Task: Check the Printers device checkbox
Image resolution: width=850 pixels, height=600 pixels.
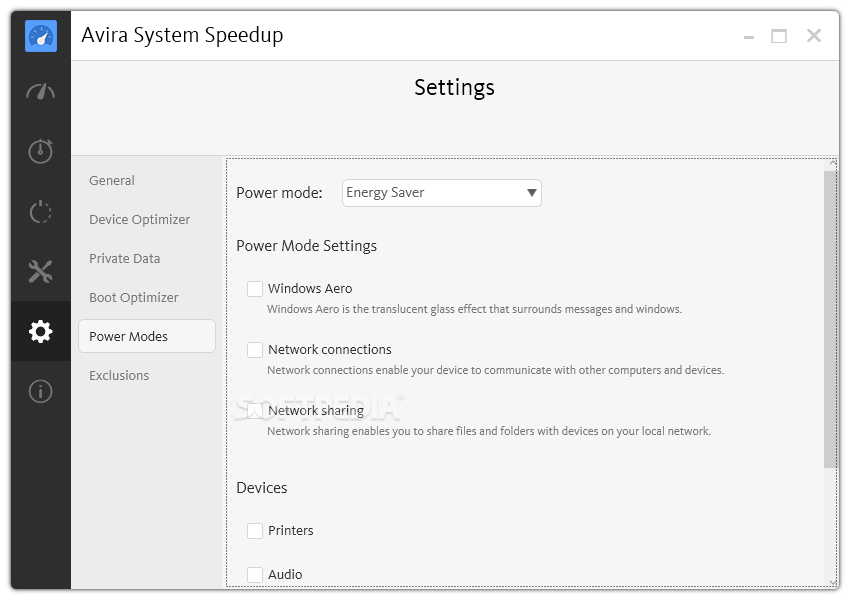Action: tap(255, 531)
